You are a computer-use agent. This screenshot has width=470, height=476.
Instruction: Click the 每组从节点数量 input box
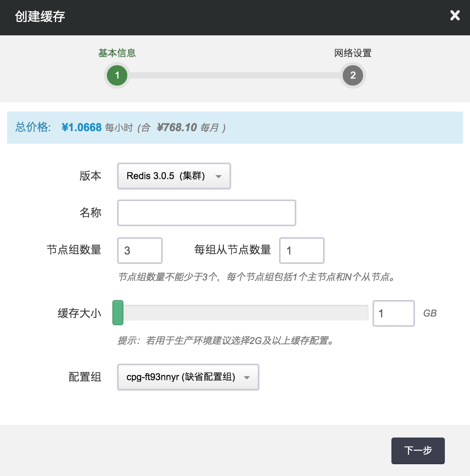(302, 251)
